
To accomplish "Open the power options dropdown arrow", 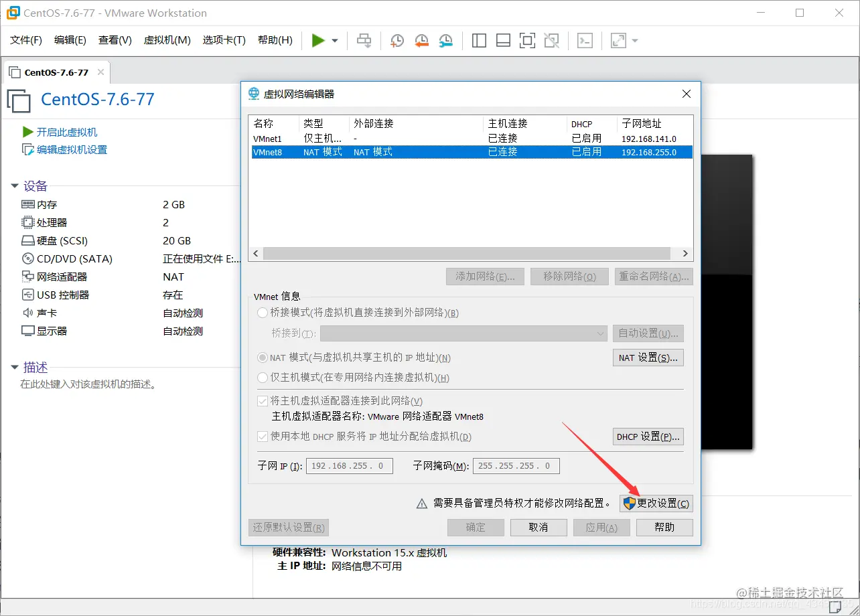I will pos(335,41).
